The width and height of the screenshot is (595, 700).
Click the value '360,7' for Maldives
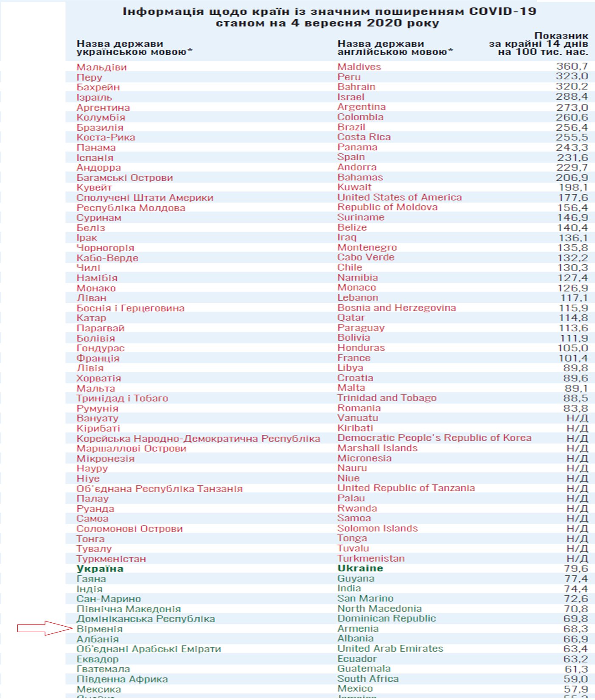(x=572, y=66)
